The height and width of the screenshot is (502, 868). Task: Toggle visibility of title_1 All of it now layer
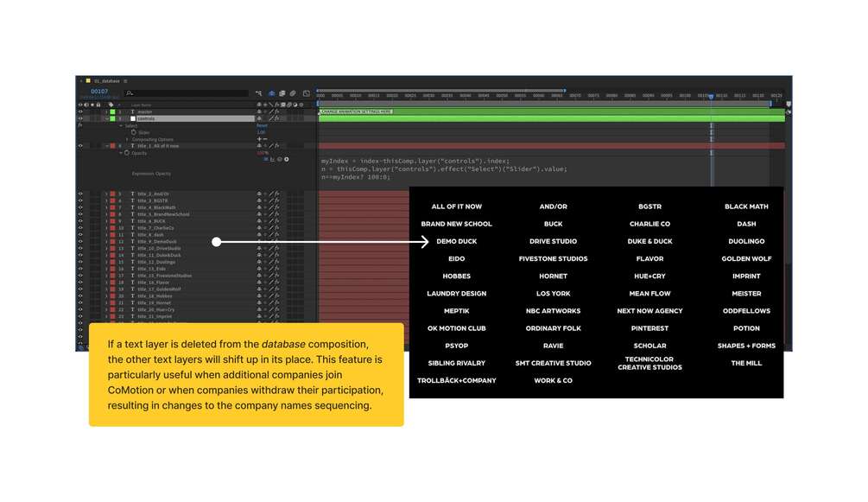coord(80,146)
